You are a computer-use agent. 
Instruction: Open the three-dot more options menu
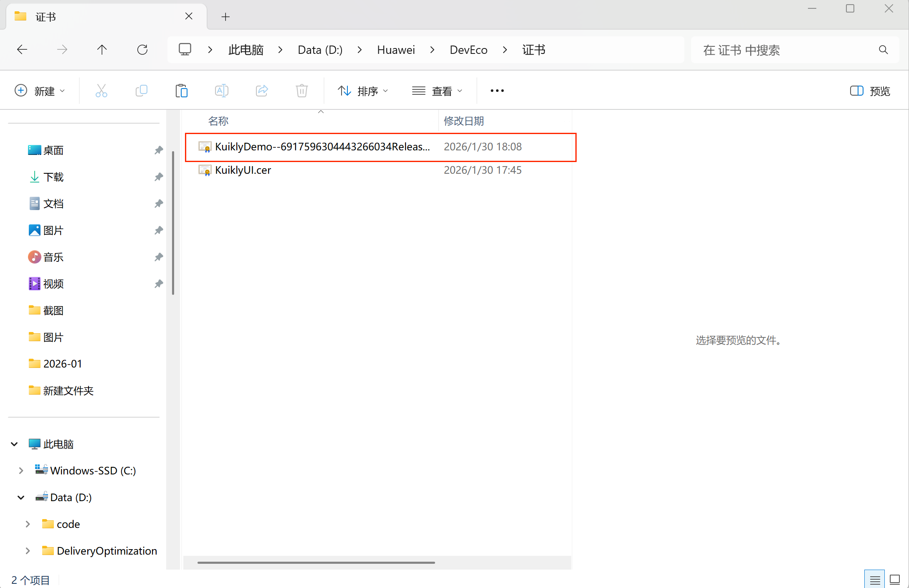pos(497,91)
